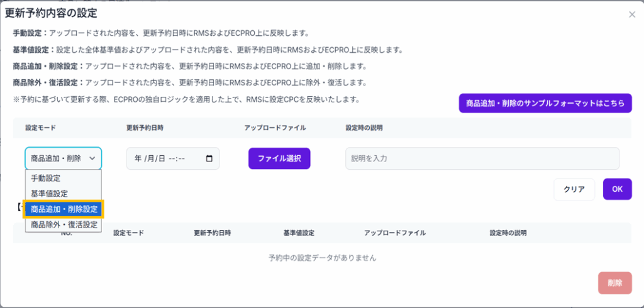Click the --:-- time segment of the date field
The width and height of the screenshot is (644, 308).
pyautogui.click(x=176, y=158)
